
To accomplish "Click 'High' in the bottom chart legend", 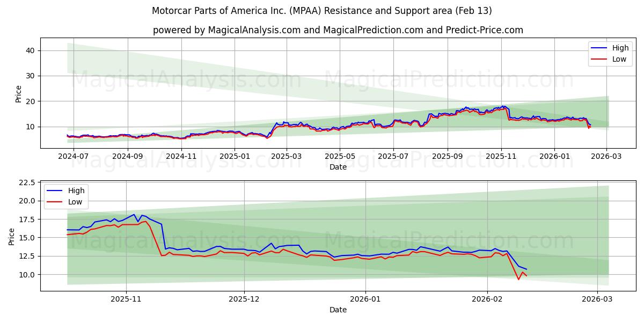I will [76, 191].
